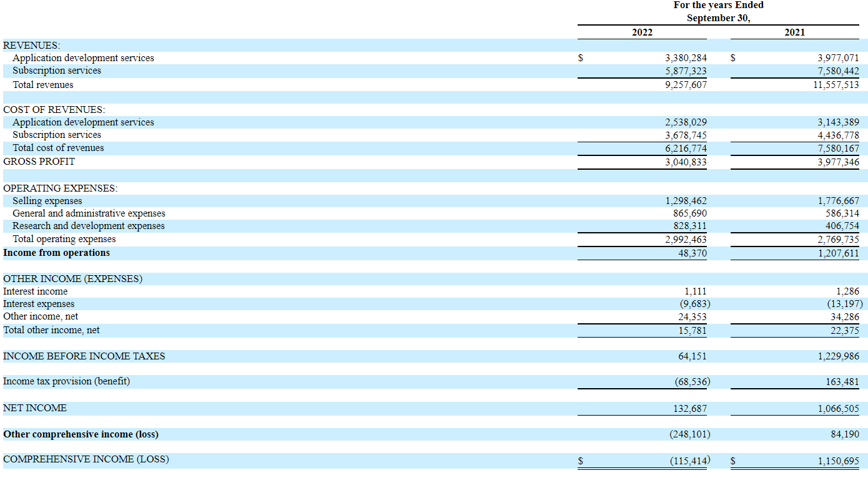This screenshot has width=868, height=478.
Task: Click the GROSS PROFIT row label
Action: [x=39, y=162]
